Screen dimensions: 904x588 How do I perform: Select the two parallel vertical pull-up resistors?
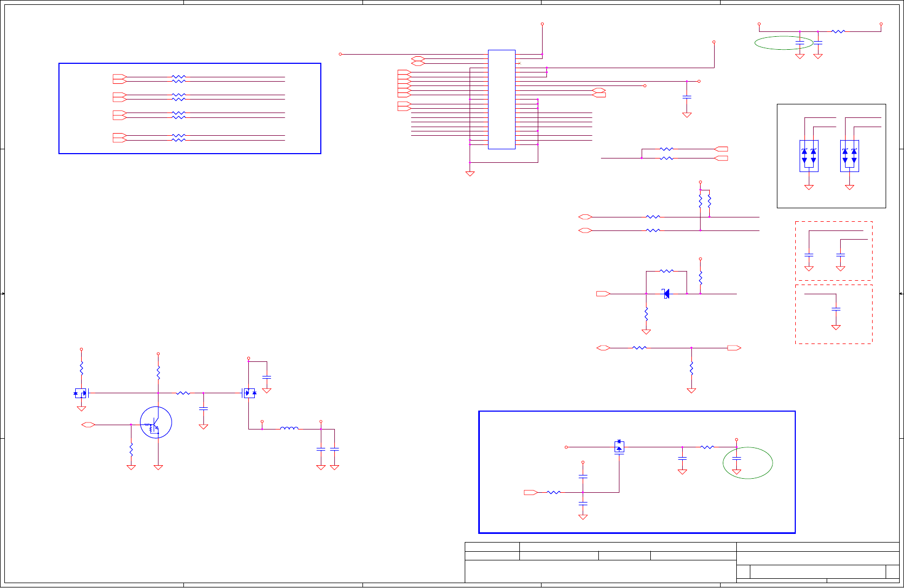pyautogui.click(x=704, y=201)
